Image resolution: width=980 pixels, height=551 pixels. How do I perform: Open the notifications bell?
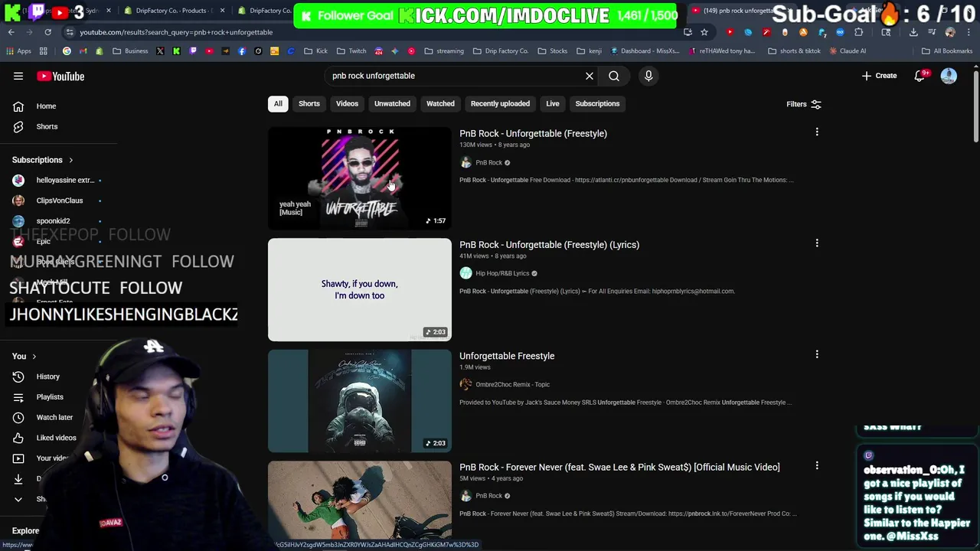click(920, 76)
